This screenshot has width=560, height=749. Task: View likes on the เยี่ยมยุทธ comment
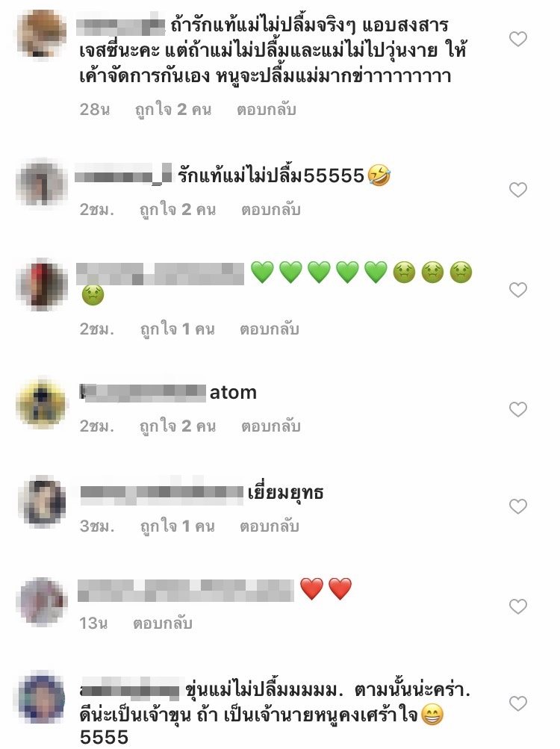[177, 526]
